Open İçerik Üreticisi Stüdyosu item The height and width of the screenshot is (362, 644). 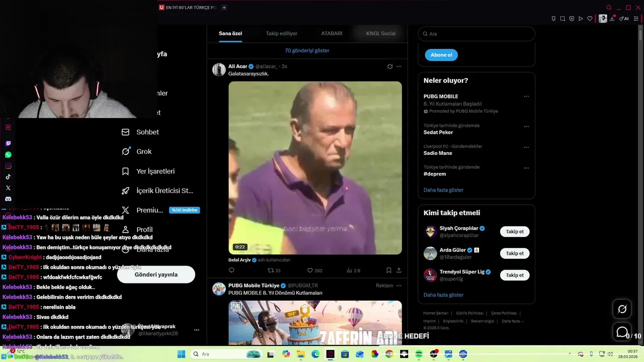pyautogui.click(x=158, y=191)
